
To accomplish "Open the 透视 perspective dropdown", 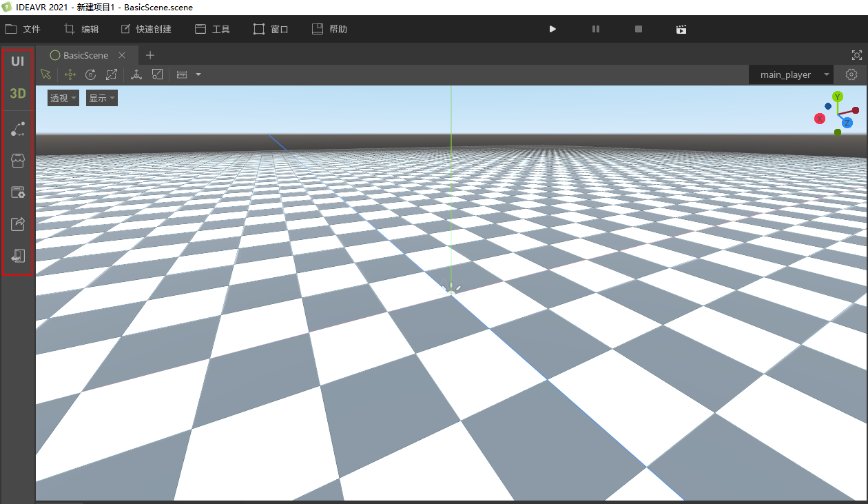I will point(63,98).
